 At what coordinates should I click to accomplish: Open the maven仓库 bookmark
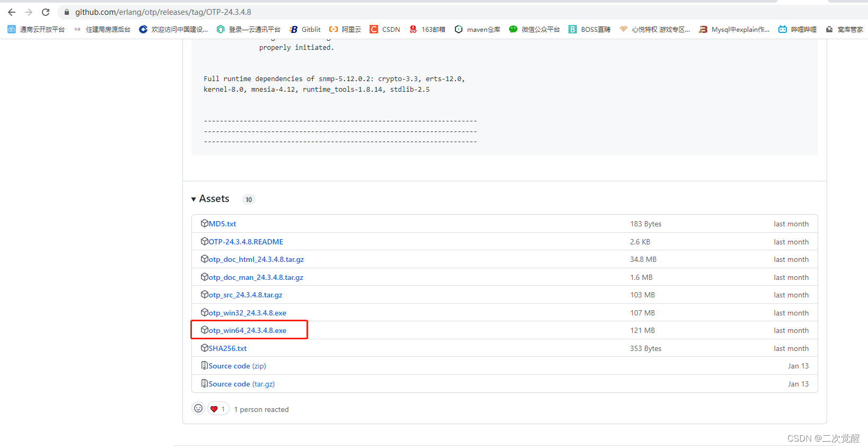tap(477, 29)
